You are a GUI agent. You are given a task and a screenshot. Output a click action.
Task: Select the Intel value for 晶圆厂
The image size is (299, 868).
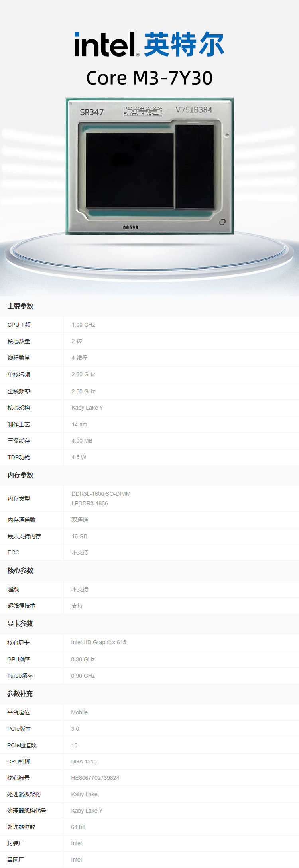tap(77, 860)
